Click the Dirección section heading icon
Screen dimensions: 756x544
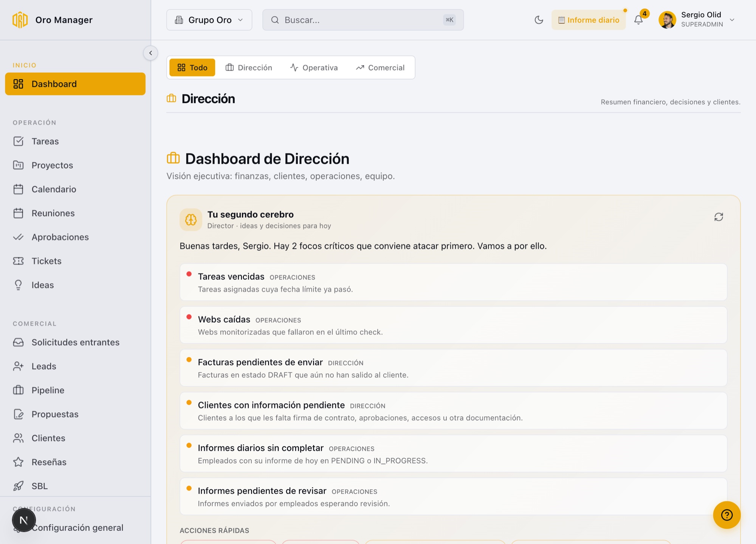click(x=171, y=98)
